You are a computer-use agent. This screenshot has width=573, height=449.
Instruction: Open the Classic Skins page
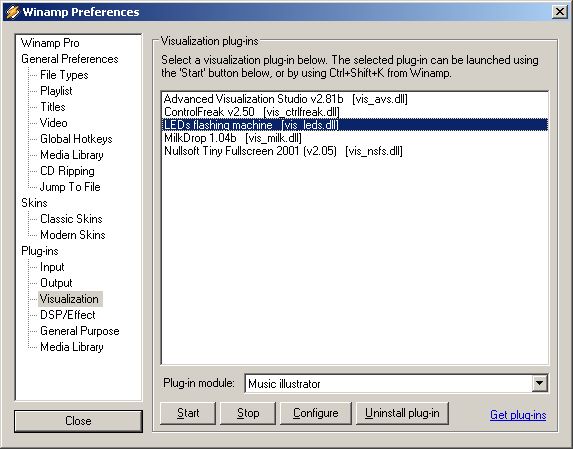[71, 219]
